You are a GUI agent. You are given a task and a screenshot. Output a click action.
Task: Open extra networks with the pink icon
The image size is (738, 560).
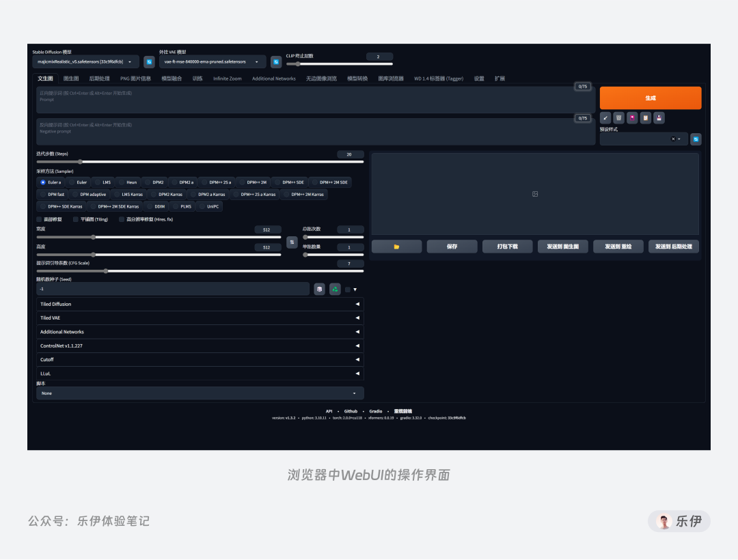tap(632, 117)
